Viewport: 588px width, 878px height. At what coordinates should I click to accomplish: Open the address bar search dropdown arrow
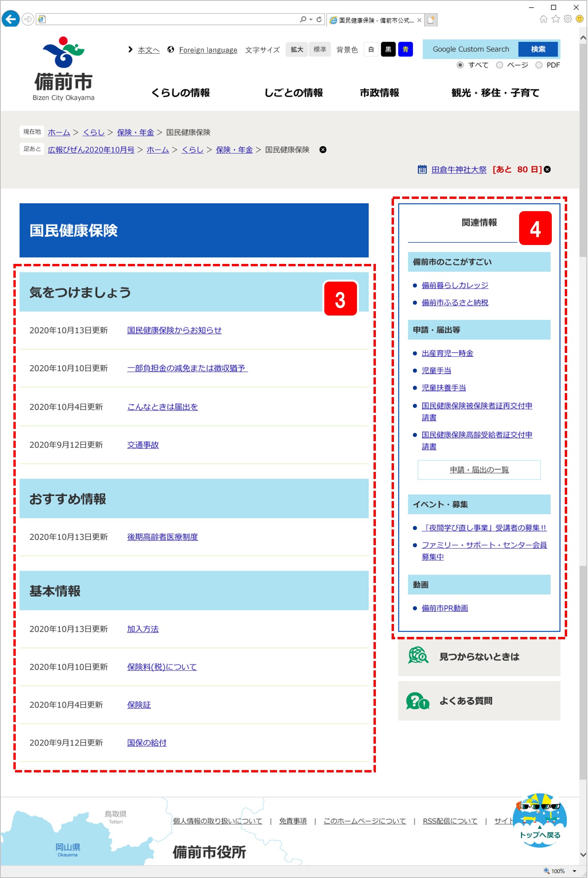pos(311,19)
